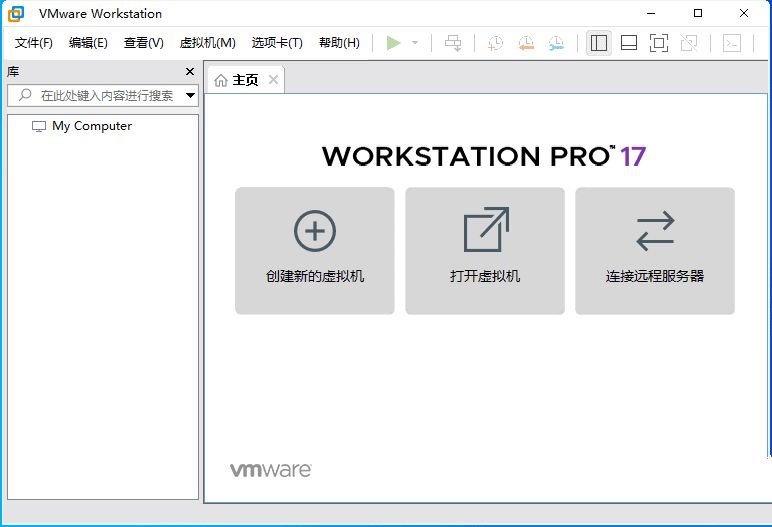Click 连接远程服务器 button
The width and height of the screenshot is (772, 527).
pos(655,251)
